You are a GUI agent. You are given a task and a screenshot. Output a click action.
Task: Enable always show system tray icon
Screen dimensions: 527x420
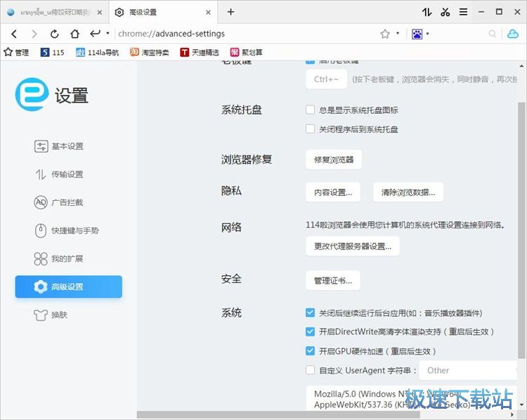[310, 110]
